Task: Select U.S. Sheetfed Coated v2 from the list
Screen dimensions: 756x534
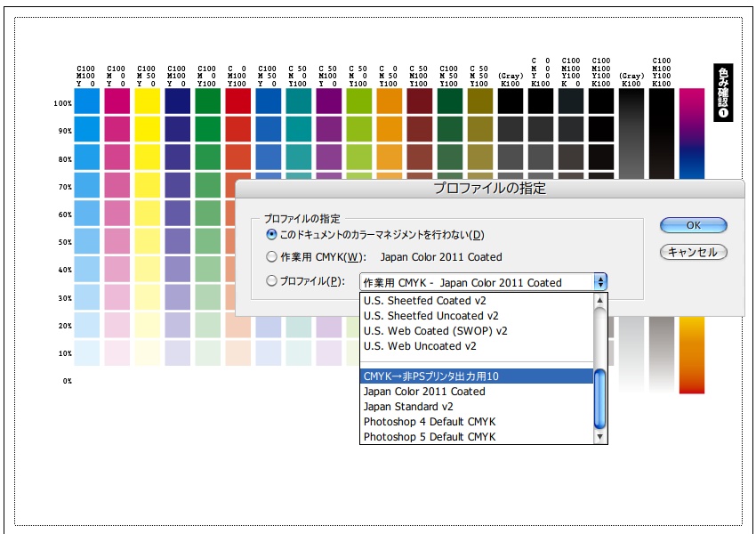Action: coord(436,300)
